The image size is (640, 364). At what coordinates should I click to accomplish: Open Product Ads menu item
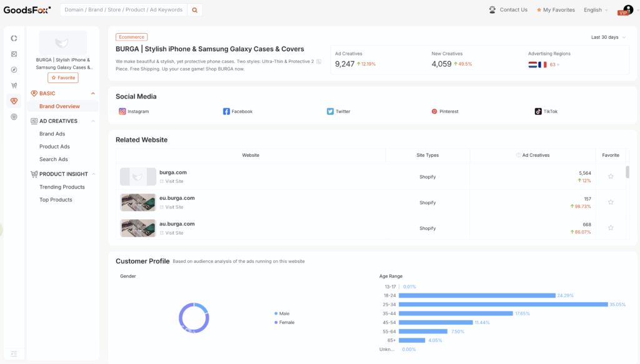(x=55, y=146)
